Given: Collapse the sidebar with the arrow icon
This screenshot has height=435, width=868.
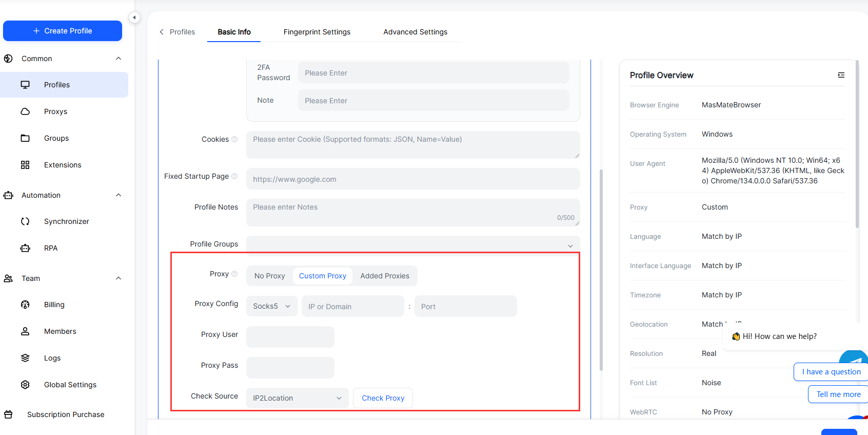Looking at the screenshot, I should coord(134,17).
